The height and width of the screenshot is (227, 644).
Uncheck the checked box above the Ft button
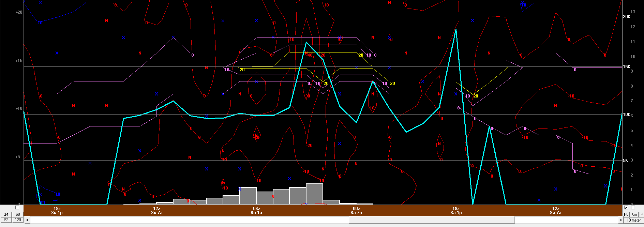pyautogui.click(x=626, y=208)
